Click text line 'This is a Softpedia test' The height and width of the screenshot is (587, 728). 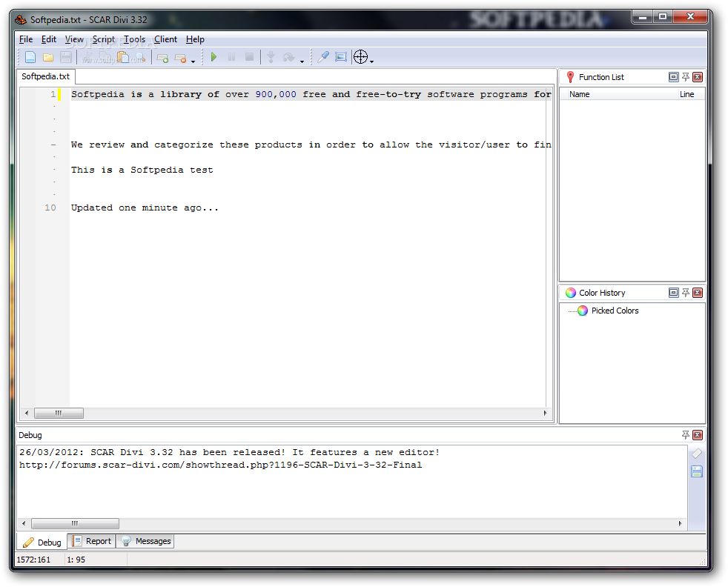point(142,170)
